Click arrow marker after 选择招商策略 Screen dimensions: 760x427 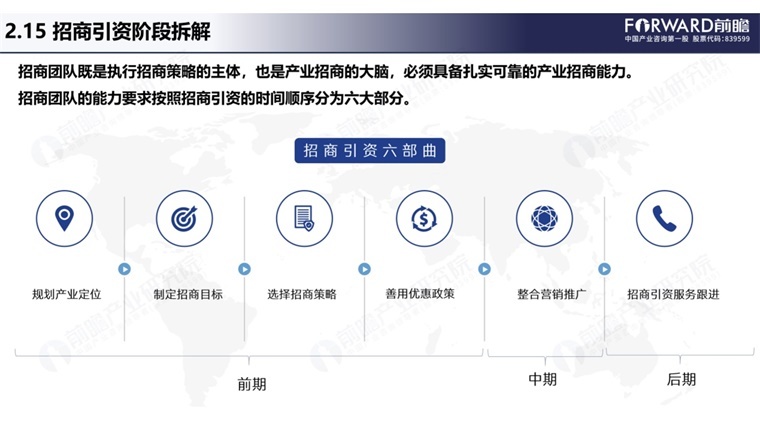point(364,269)
